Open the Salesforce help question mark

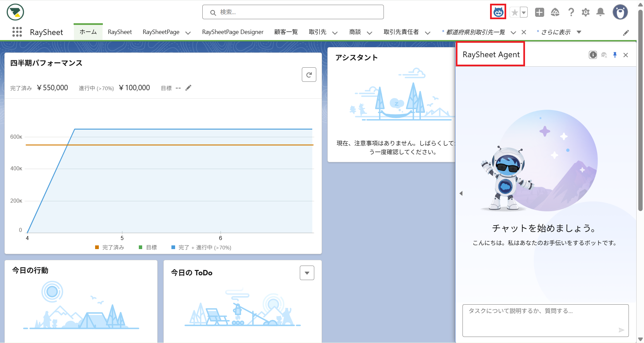[x=571, y=12]
